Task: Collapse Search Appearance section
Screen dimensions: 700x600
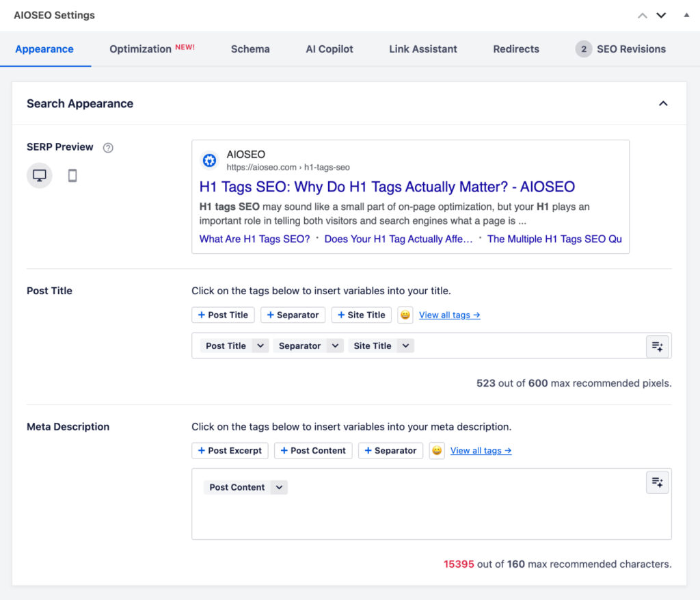Action: pyautogui.click(x=663, y=103)
